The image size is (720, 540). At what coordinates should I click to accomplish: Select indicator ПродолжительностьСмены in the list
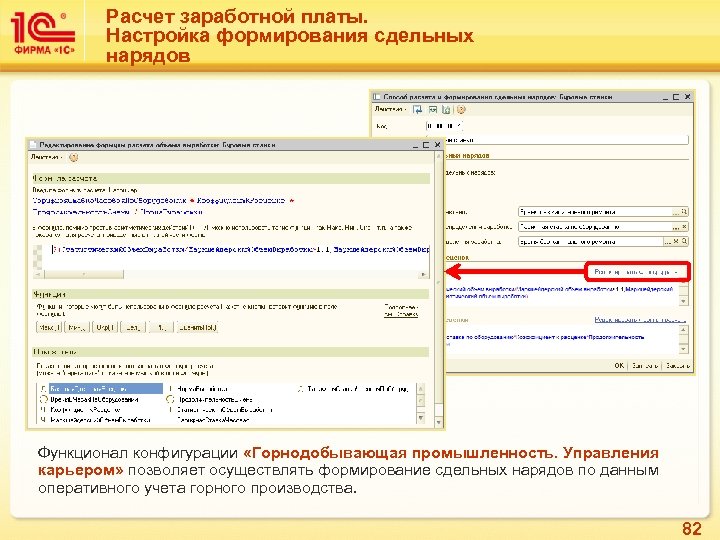coord(215,399)
